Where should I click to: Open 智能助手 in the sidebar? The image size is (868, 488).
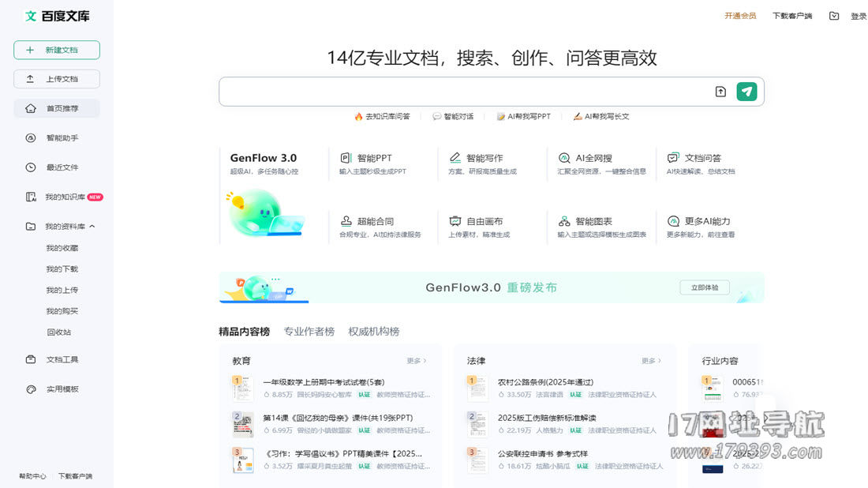[62, 138]
